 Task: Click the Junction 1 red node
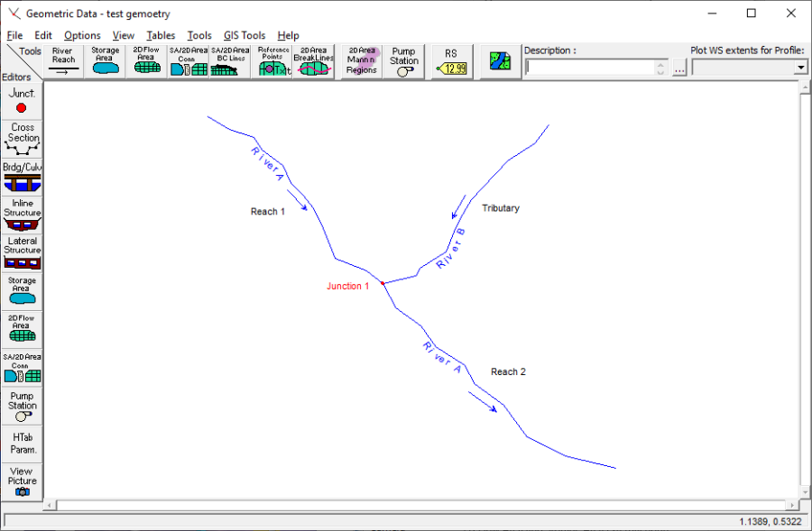(383, 283)
